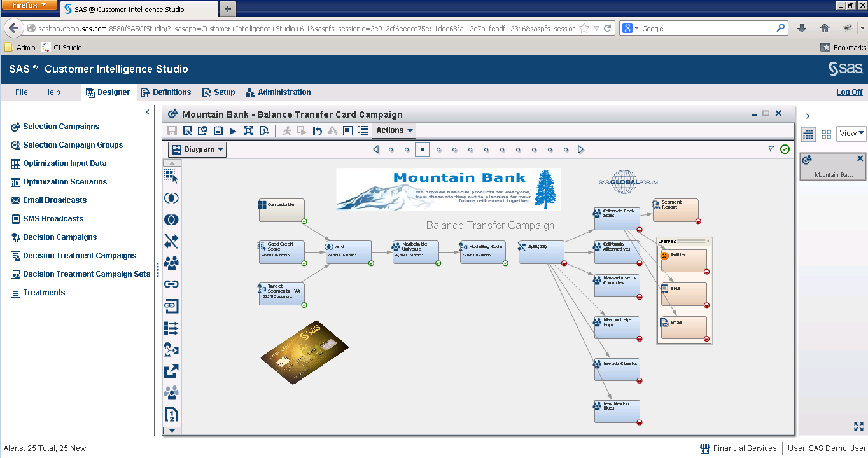Screen dimensions: 868x458
Task: Click the Log Off link
Action: (x=849, y=92)
